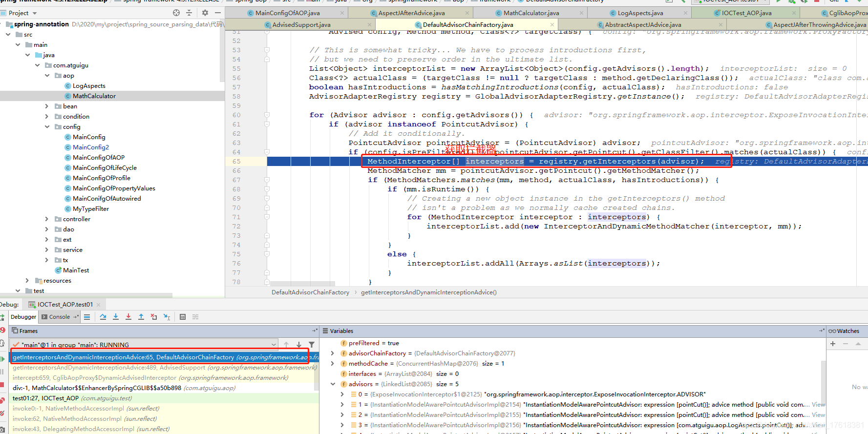Toggle the code fold at line 60
868x434 pixels.
(267, 115)
